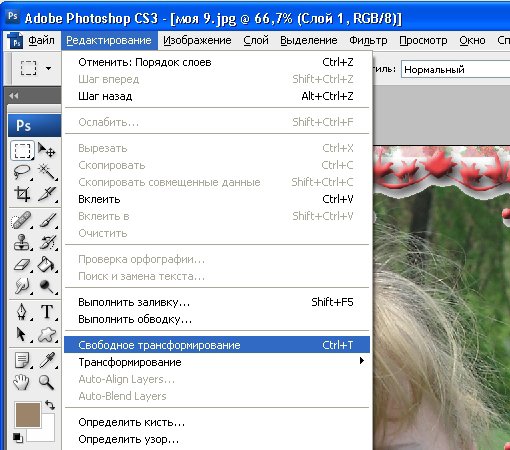Expand the Трансформирование submenu
The width and height of the screenshot is (510, 450).
(x=217, y=362)
